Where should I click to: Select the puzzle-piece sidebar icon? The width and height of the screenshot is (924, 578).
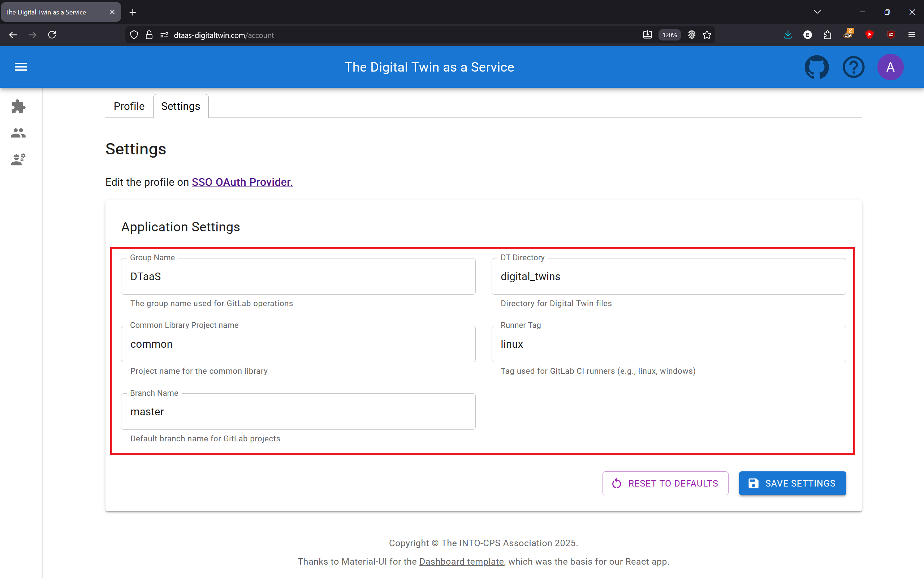coord(18,107)
